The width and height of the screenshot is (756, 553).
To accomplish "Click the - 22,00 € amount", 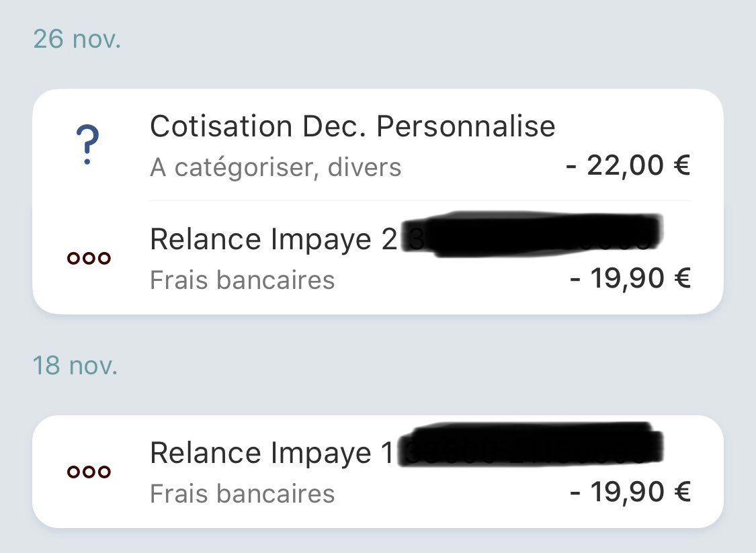I will click(628, 165).
